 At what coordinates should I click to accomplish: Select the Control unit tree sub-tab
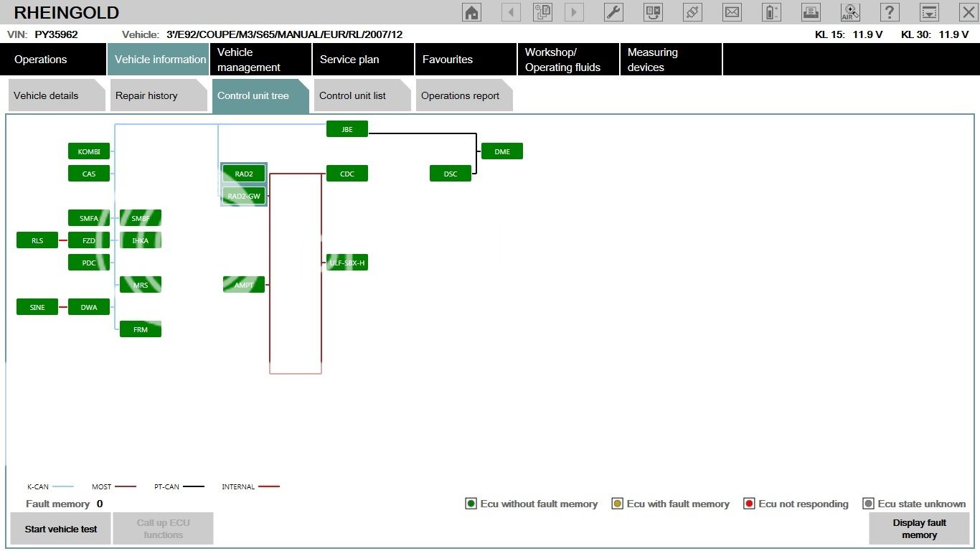260,95
